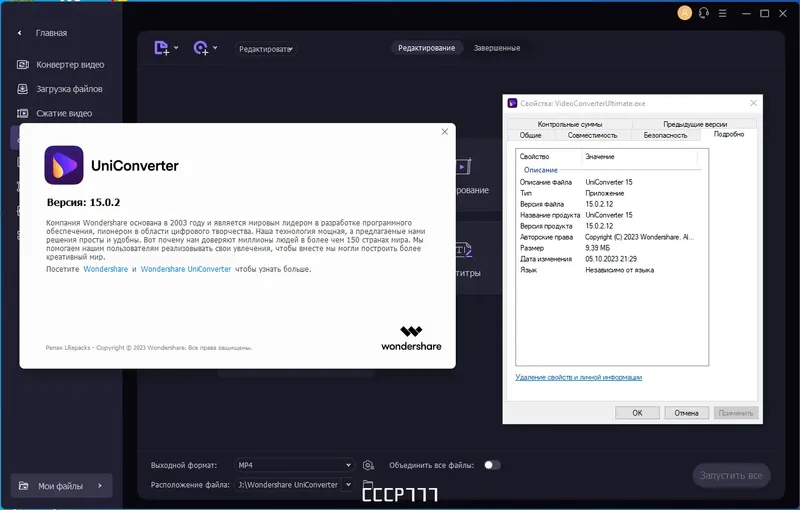800x510 pixels.
Task: Open the Безопасность tab
Action: (x=665, y=135)
